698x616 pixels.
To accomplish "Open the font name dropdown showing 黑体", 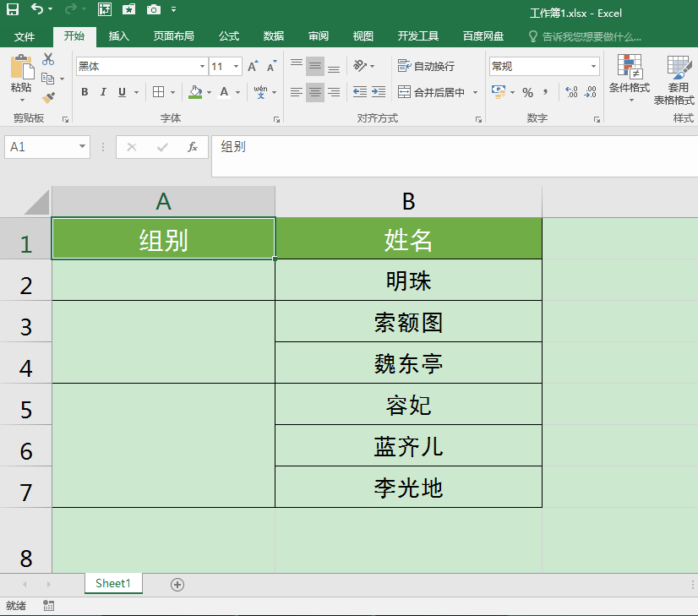I will click(203, 66).
